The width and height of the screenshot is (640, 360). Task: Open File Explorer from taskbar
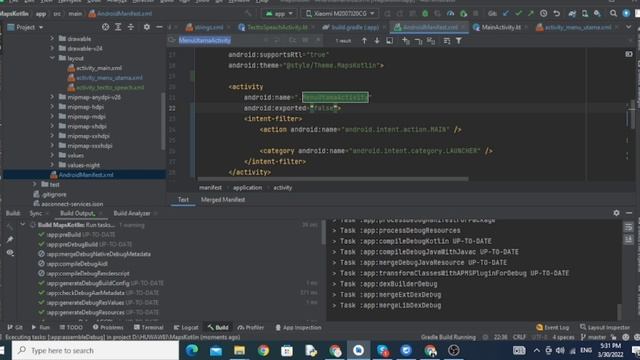(x=239, y=350)
